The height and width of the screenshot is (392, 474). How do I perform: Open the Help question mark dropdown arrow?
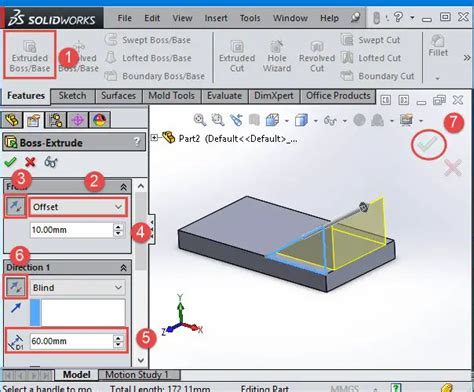pos(412,17)
